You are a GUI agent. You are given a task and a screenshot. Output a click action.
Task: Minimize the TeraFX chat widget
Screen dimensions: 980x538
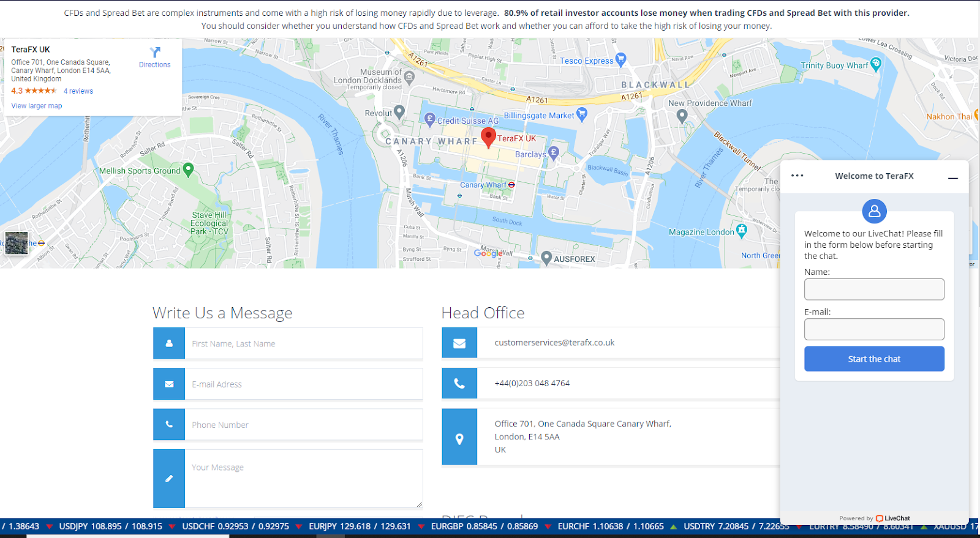952,177
